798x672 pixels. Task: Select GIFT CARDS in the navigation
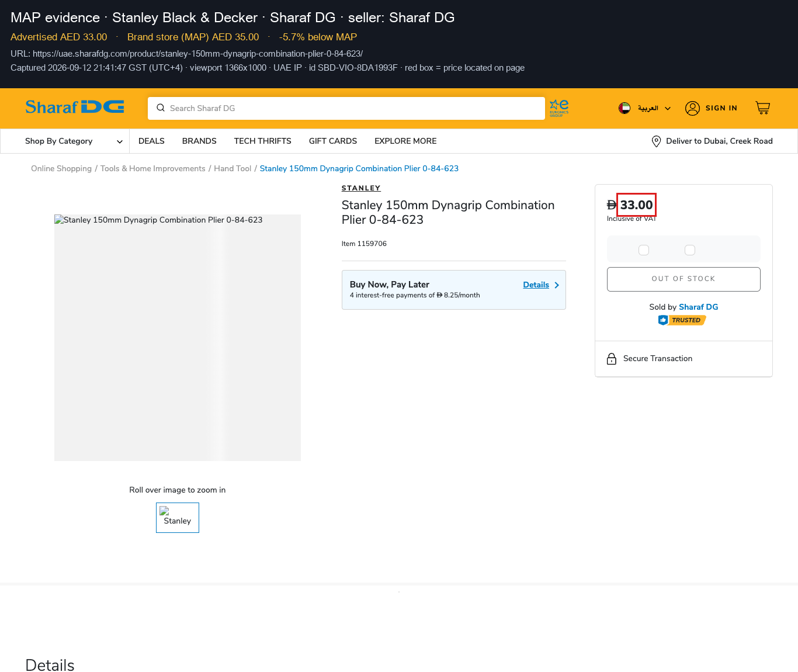click(333, 141)
